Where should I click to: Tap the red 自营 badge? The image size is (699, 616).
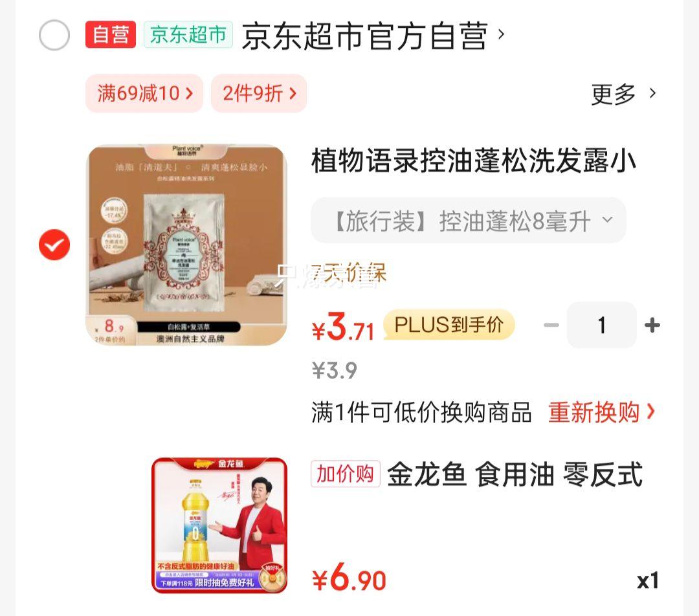coord(111,34)
